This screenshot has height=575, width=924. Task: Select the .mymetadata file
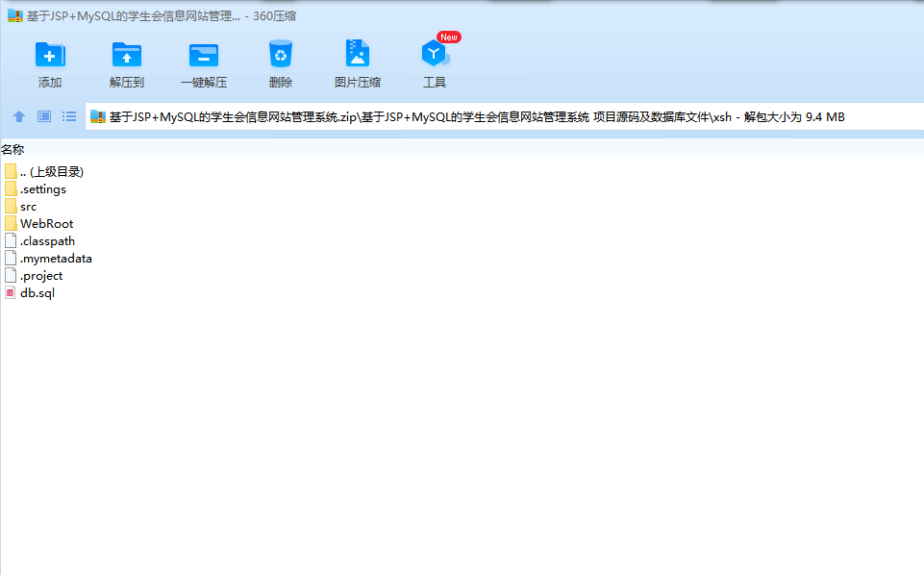coord(56,259)
